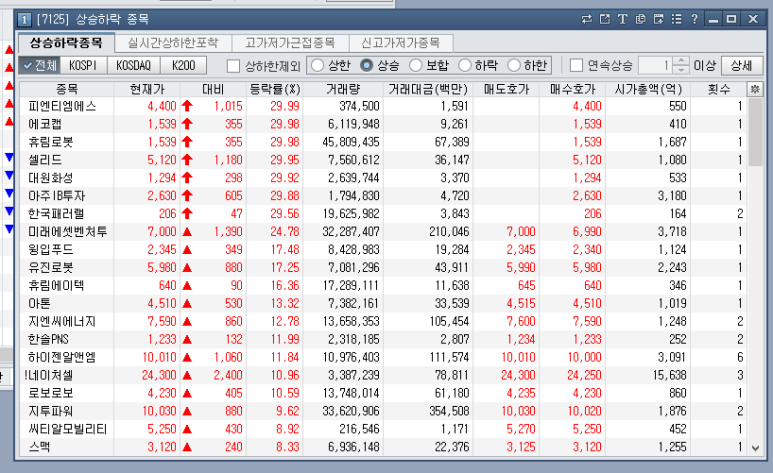Image resolution: width=773 pixels, height=473 pixels.
Task: Select stock row 휴림에이텍
Action: (384, 285)
